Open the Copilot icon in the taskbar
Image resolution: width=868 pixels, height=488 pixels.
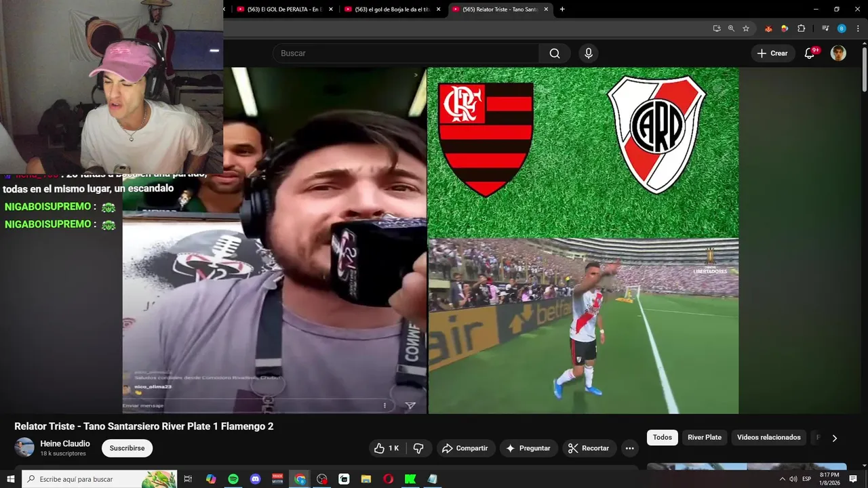coord(211,479)
